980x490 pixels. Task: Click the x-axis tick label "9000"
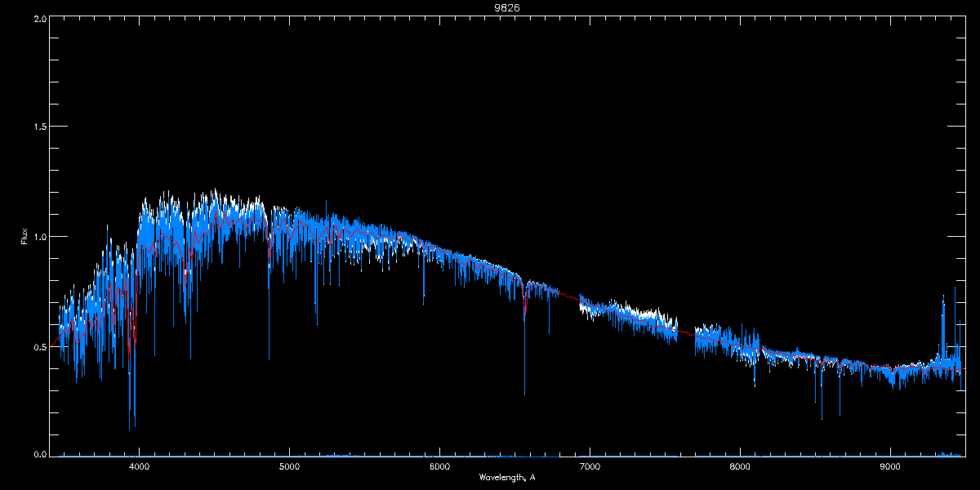click(x=890, y=467)
